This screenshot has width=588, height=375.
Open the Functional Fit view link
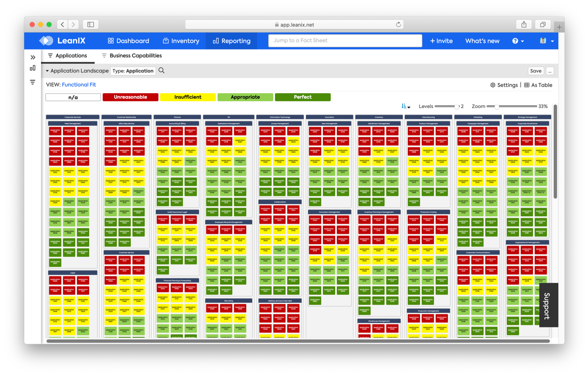(x=79, y=85)
